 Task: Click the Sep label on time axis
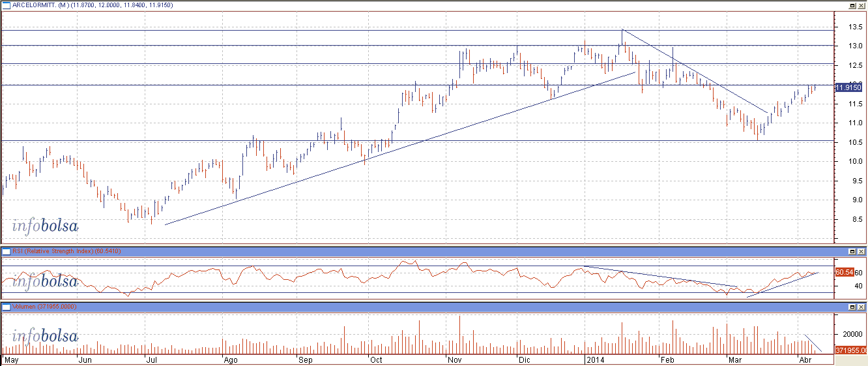pyautogui.click(x=306, y=359)
